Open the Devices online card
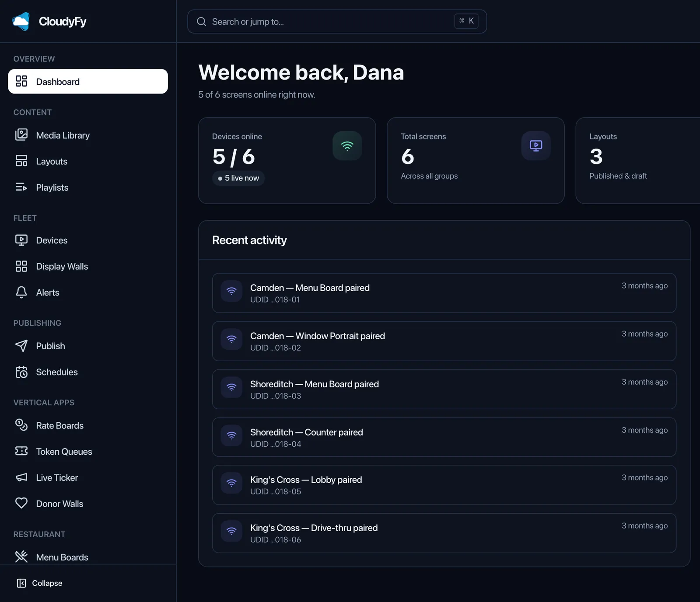700x602 pixels. (x=287, y=160)
